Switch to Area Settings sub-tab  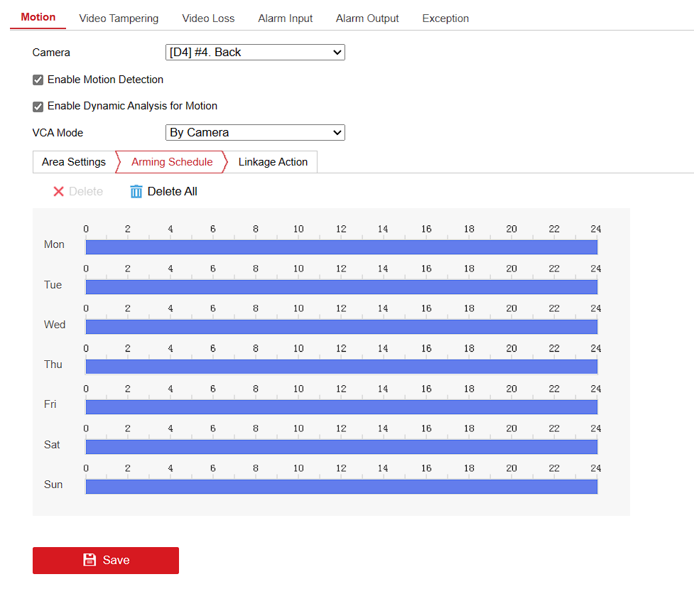(74, 162)
